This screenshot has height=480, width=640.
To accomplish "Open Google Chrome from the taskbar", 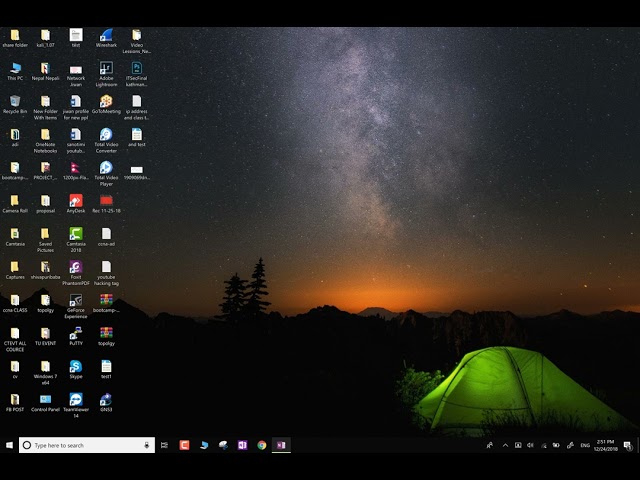I will click(x=262, y=445).
